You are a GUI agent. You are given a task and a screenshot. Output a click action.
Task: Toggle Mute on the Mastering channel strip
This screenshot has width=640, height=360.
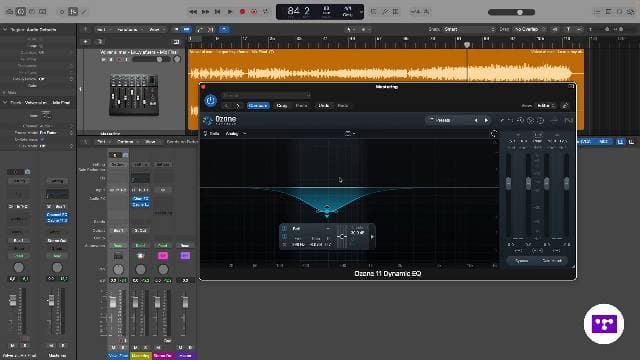136,348
